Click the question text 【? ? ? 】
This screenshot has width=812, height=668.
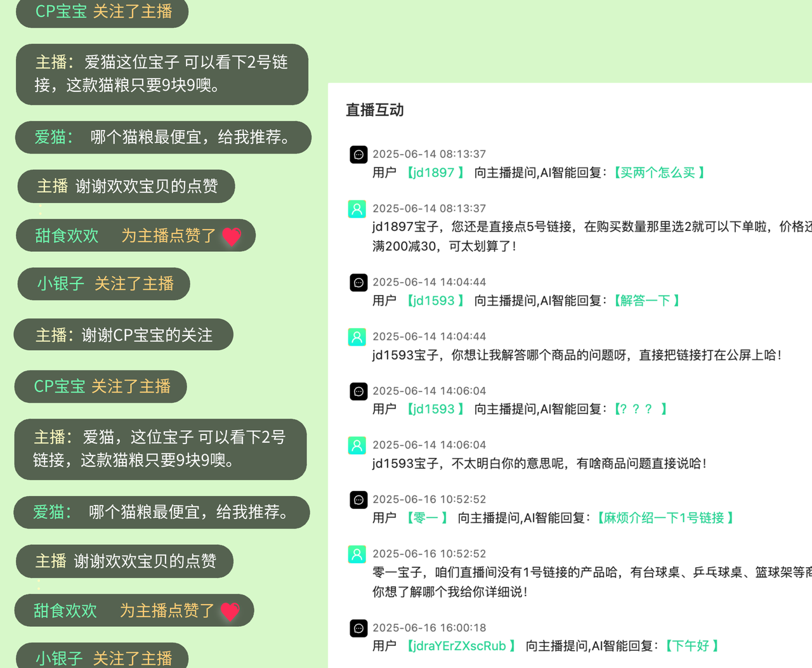pyautogui.click(x=639, y=409)
